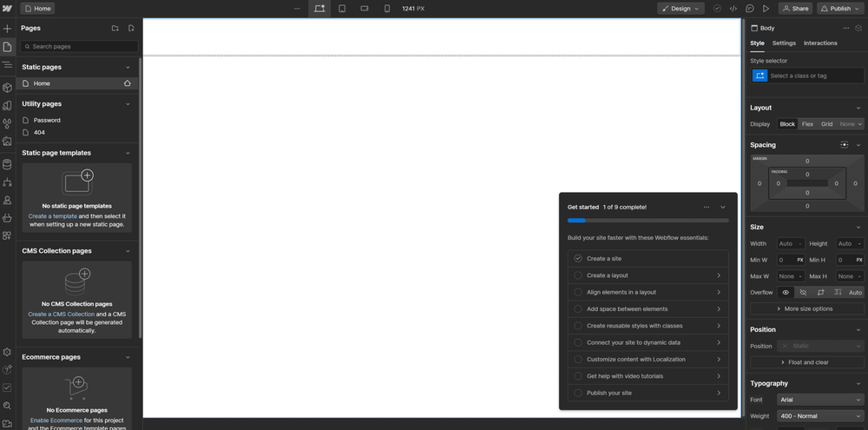Set Display to Flex

click(807, 124)
